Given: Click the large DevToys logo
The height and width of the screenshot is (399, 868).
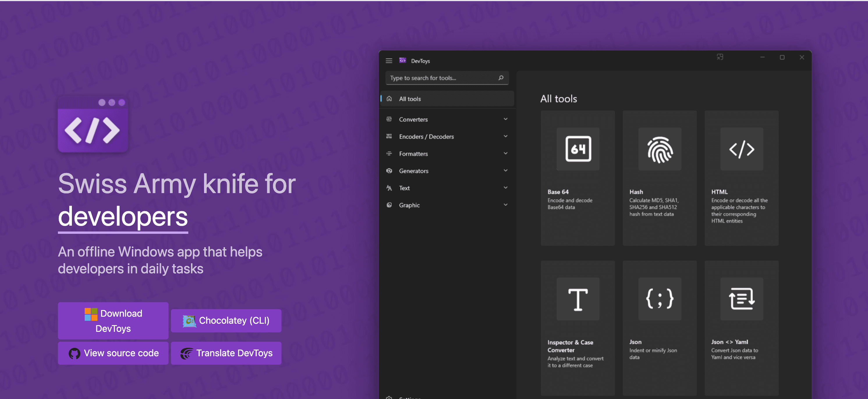Looking at the screenshot, I should tap(93, 125).
